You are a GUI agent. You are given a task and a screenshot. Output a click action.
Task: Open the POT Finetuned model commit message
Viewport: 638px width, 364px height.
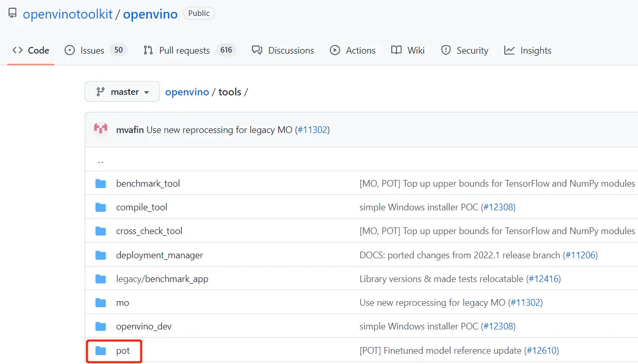[440, 351]
